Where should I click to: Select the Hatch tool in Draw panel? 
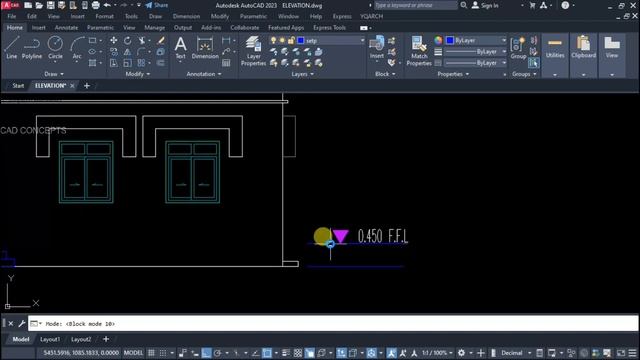(93, 63)
